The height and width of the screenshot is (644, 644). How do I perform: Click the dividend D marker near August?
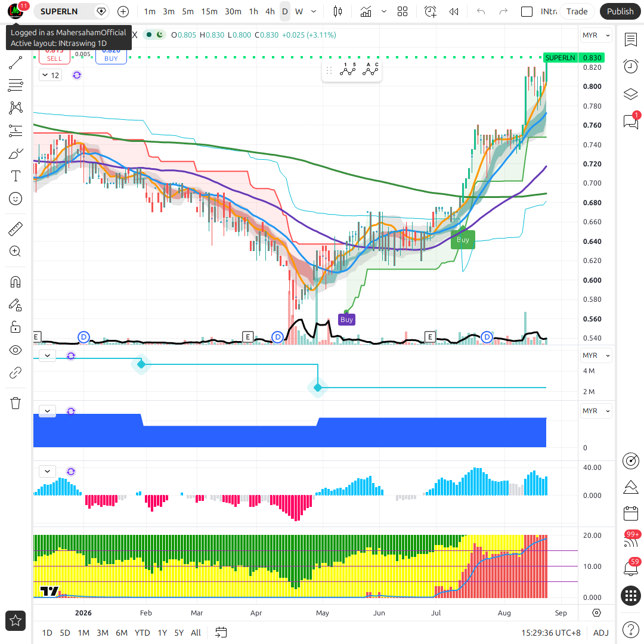pos(487,337)
